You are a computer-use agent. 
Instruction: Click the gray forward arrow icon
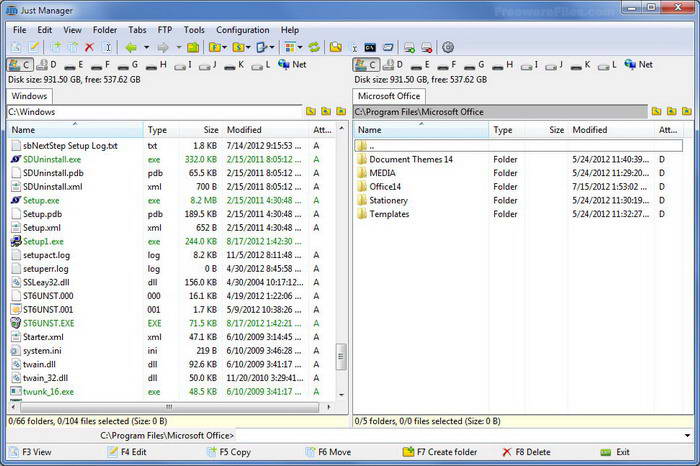(x=163, y=47)
